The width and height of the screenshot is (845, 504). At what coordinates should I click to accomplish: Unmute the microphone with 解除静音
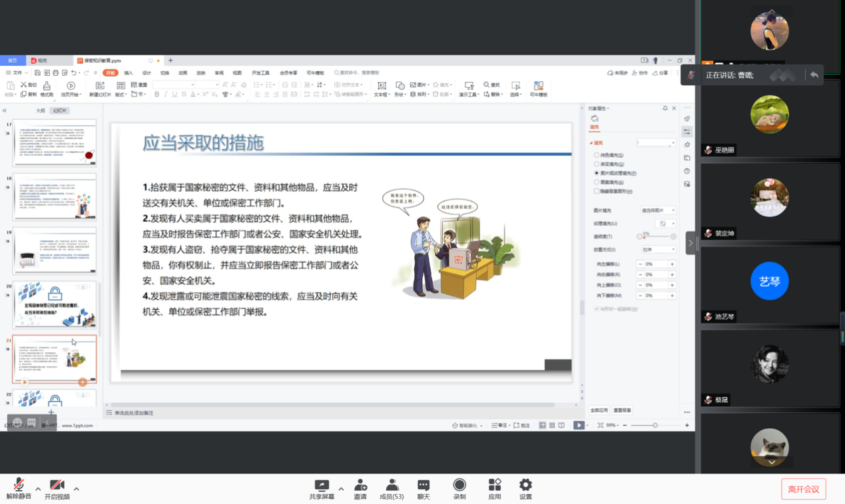coord(19,489)
